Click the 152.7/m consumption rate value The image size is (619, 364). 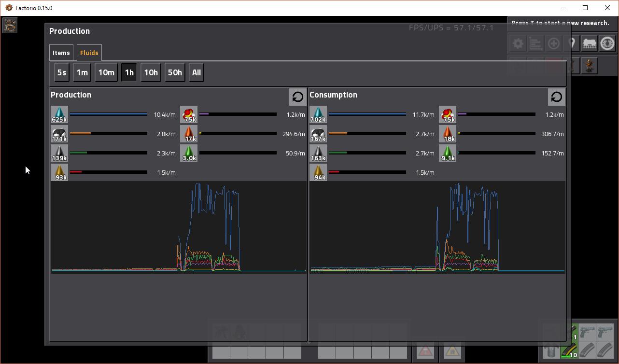click(552, 154)
